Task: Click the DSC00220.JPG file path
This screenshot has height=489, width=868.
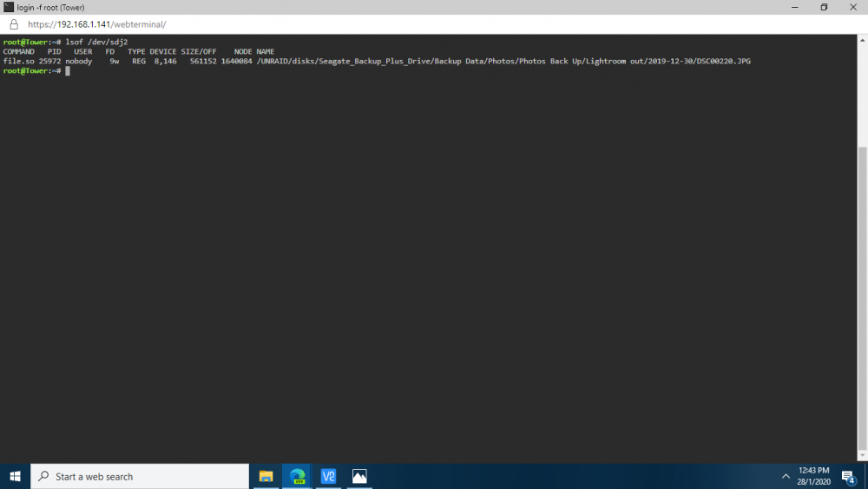Action: [x=503, y=61]
